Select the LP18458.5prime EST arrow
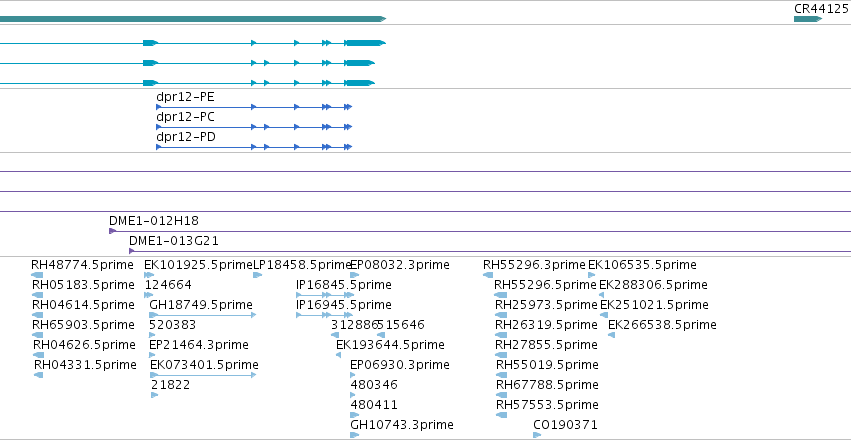Viewport: 851px width, 440px height. click(258, 275)
